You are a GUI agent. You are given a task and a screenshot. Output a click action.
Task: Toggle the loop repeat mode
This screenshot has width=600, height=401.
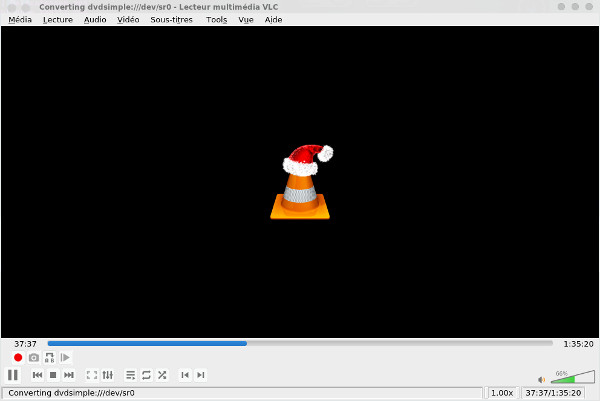click(x=146, y=375)
